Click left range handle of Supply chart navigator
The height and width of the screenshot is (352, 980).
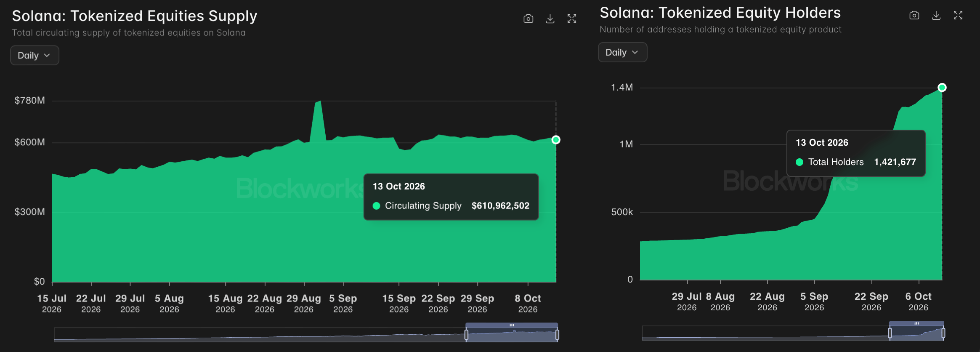click(x=466, y=335)
